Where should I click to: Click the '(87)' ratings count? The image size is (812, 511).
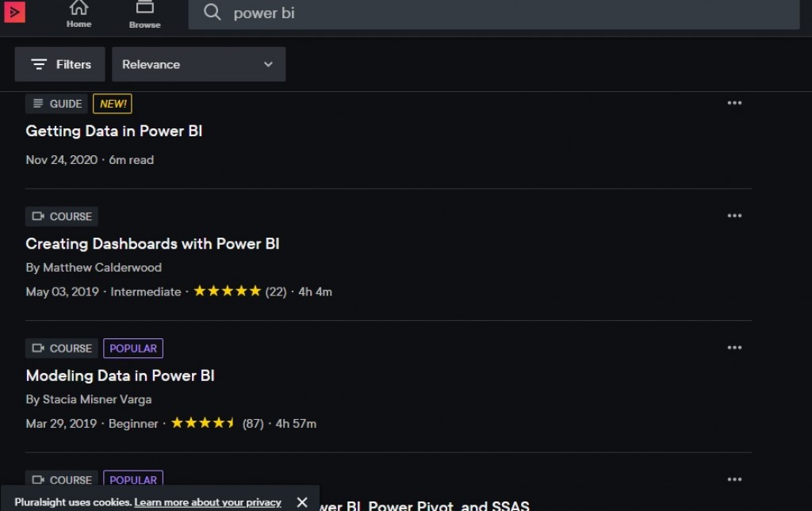(x=253, y=424)
